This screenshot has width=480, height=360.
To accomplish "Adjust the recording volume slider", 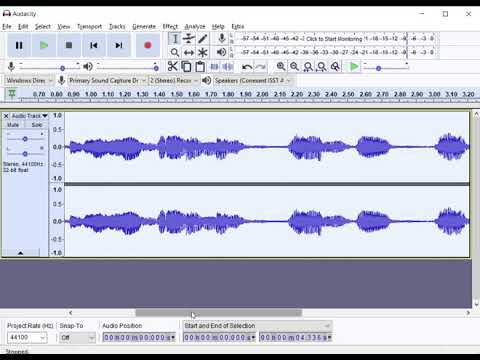I will click(x=62, y=68).
